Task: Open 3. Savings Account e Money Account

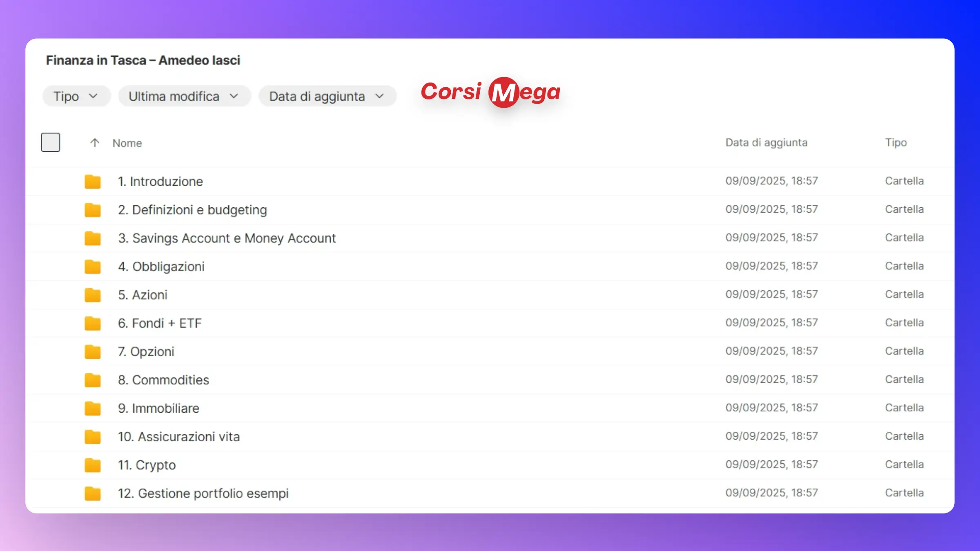Action: tap(227, 238)
